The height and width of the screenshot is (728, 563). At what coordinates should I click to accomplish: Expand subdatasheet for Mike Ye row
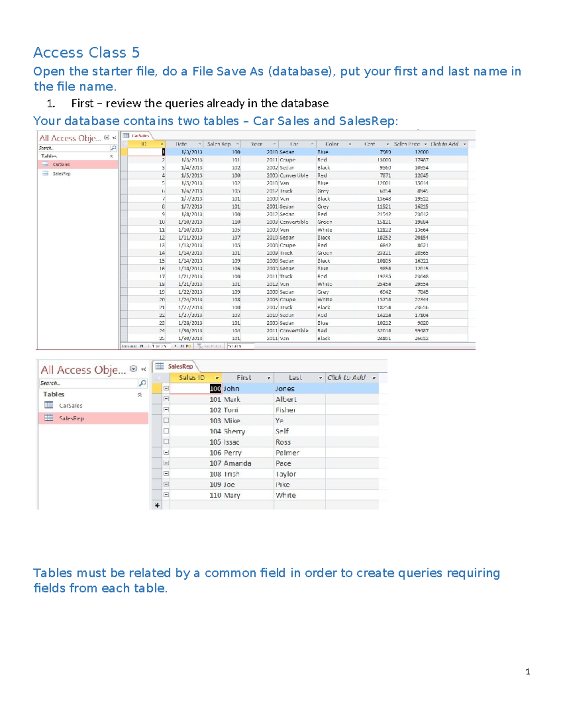pos(166,420)
